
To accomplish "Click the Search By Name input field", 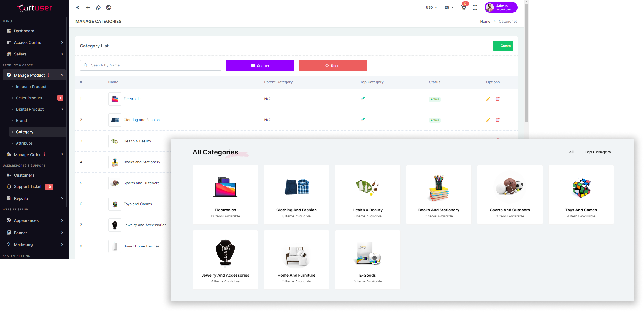I will pyautogui.click(x=154, y=65).
